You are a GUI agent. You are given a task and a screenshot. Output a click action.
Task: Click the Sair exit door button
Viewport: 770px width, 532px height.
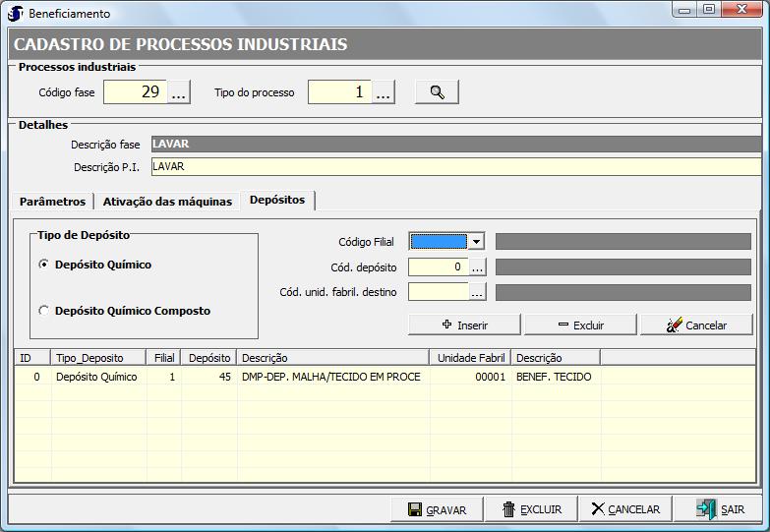click(x=721, y=509)
